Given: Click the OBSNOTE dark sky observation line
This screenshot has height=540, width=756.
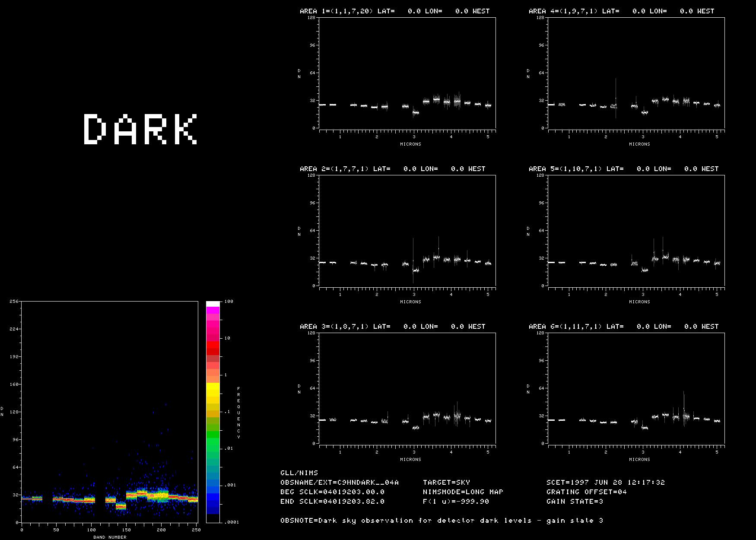Looking at the screenshot, I should pos(442,521).
